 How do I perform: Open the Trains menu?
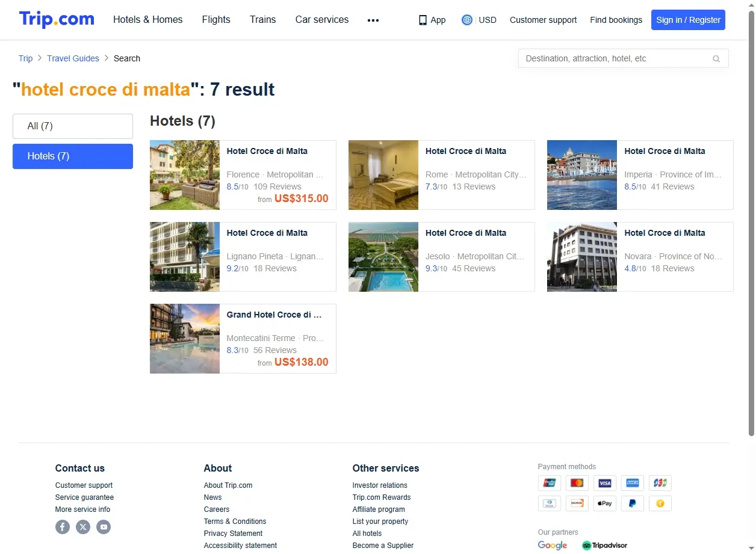pos(263,20)
